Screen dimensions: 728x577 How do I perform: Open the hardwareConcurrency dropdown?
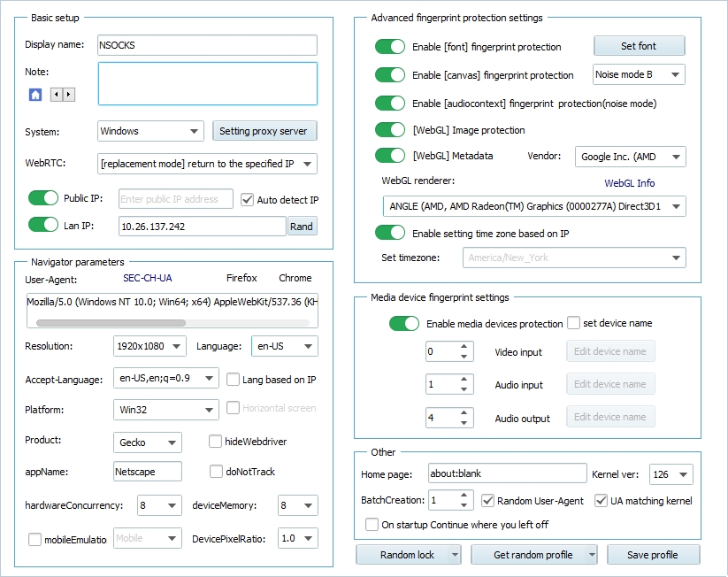click(x=159, y=505)
